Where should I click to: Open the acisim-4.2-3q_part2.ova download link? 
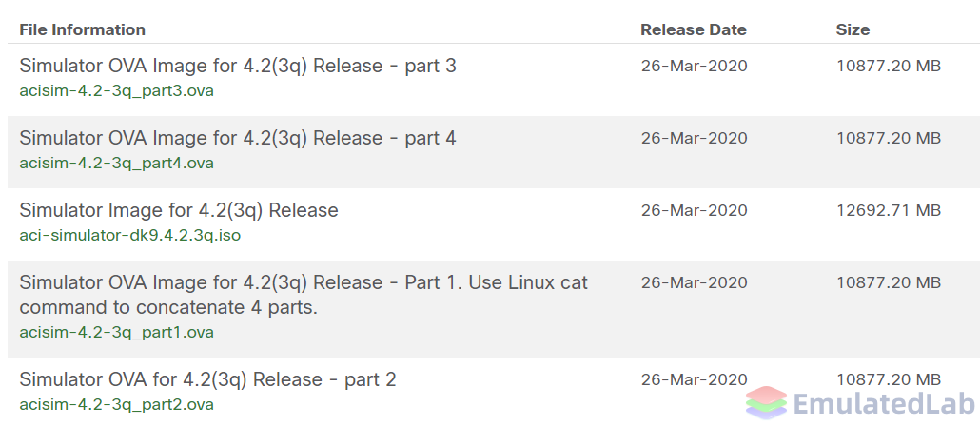116,405
